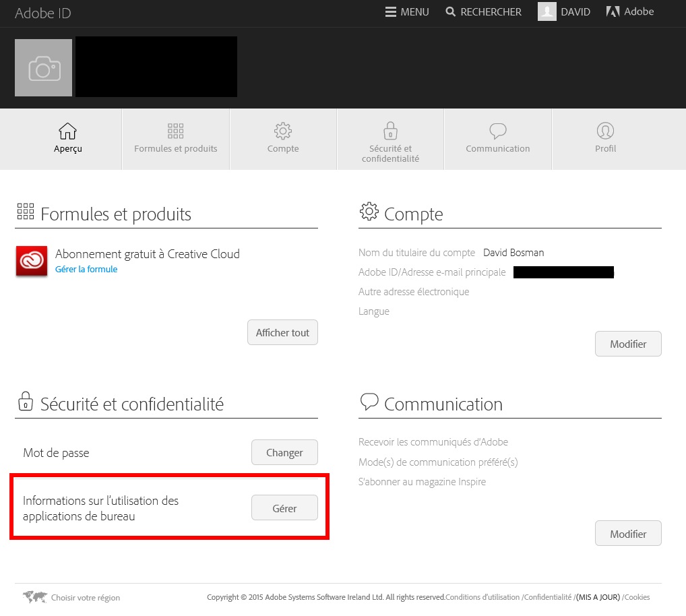This screenshot has width=686, height=616.
Task: Click the Gérer la formule link
Action: 86,270
